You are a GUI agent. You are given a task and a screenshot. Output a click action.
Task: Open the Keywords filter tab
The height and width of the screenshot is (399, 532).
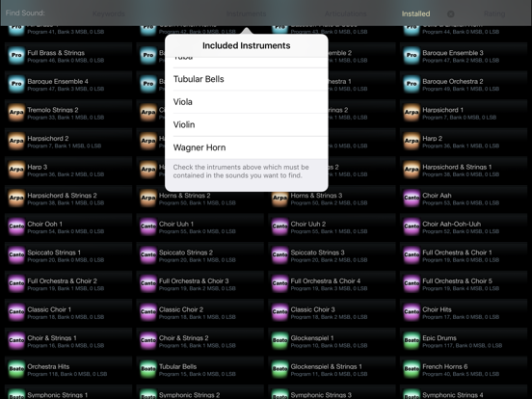point(109,13)
